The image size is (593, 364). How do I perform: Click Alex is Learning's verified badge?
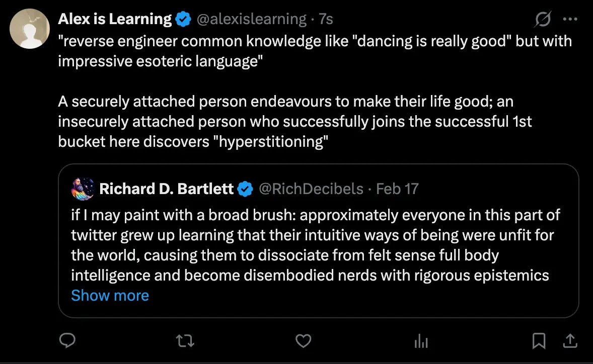coord(183,20)
